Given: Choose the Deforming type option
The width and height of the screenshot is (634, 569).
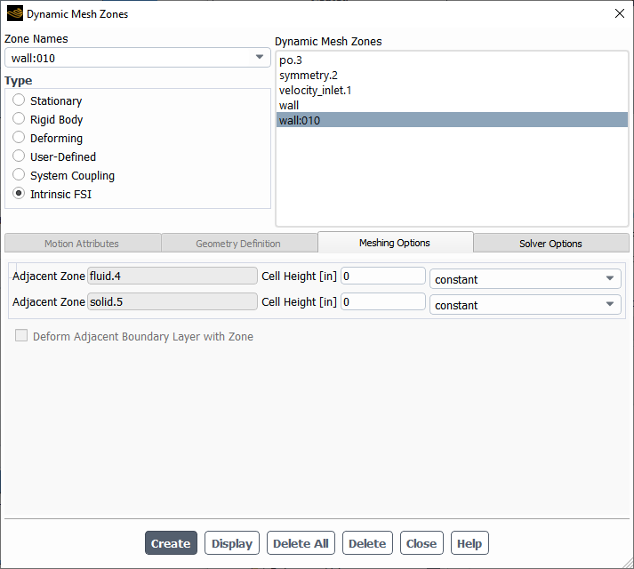Looking at the screenshot, I should 19,137.
